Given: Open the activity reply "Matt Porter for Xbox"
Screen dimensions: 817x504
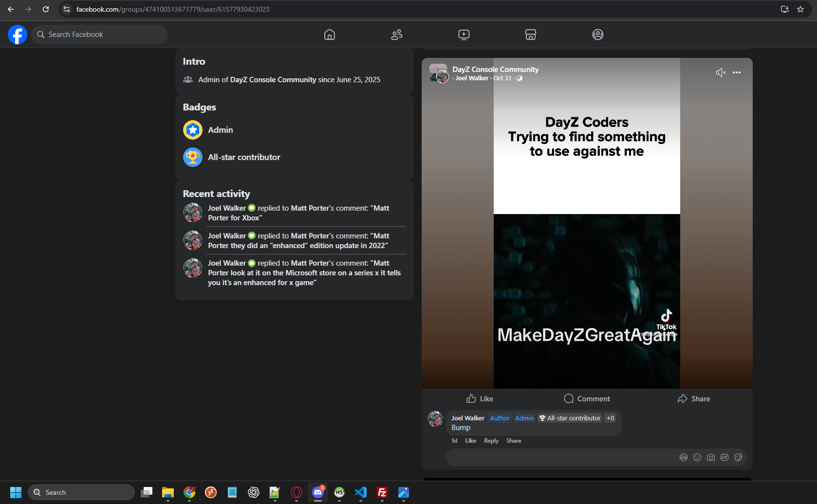Looking at the screenshot, I should point(298,213).
